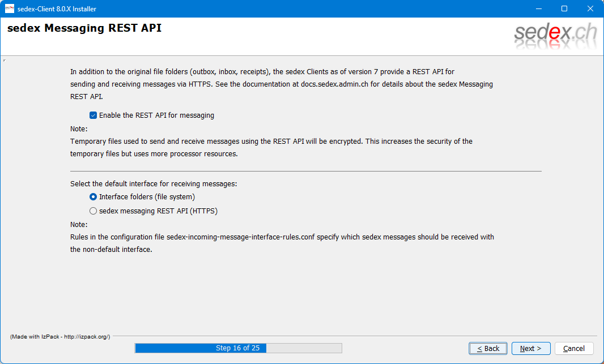Cancel the installation
This screenshot has height=364, width=604.
tap(574, 348)
